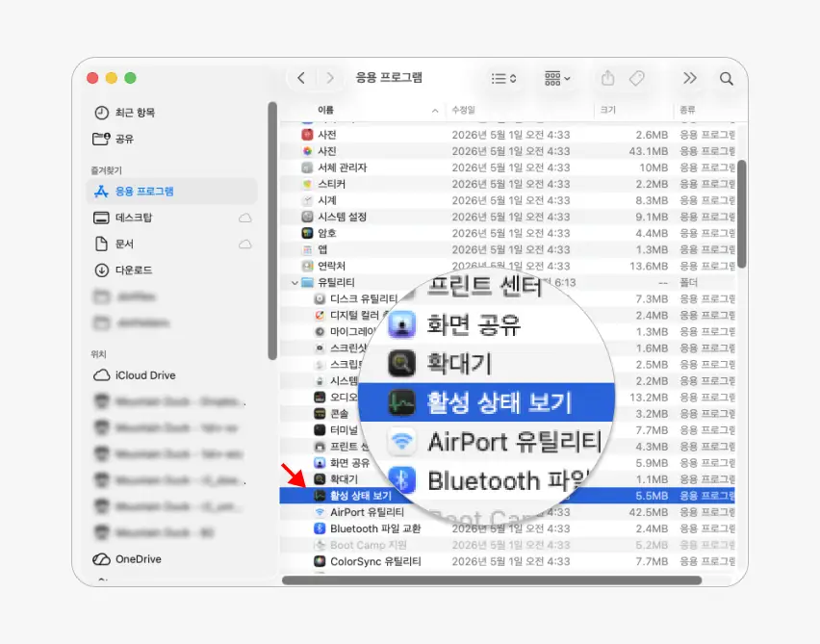
Task: Sort by the 종류 column header
Action: coord(687,110)
